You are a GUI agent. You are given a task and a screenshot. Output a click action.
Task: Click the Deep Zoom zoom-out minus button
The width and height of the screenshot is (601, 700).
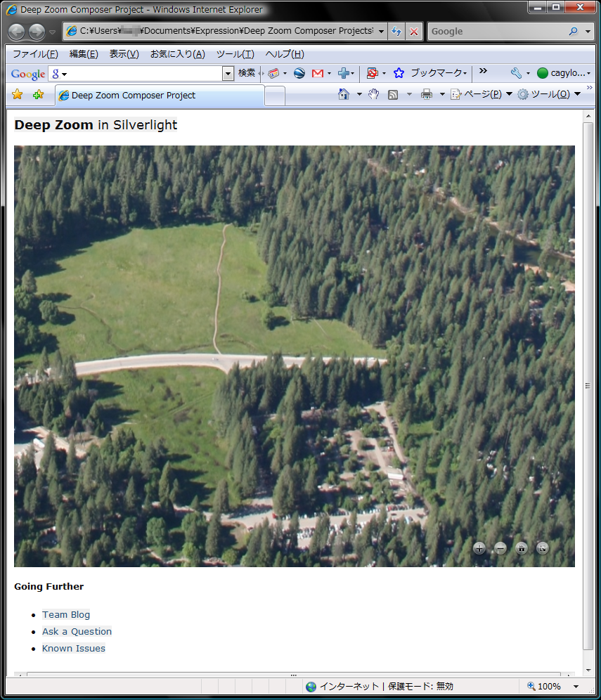click(x=500, y=548)
